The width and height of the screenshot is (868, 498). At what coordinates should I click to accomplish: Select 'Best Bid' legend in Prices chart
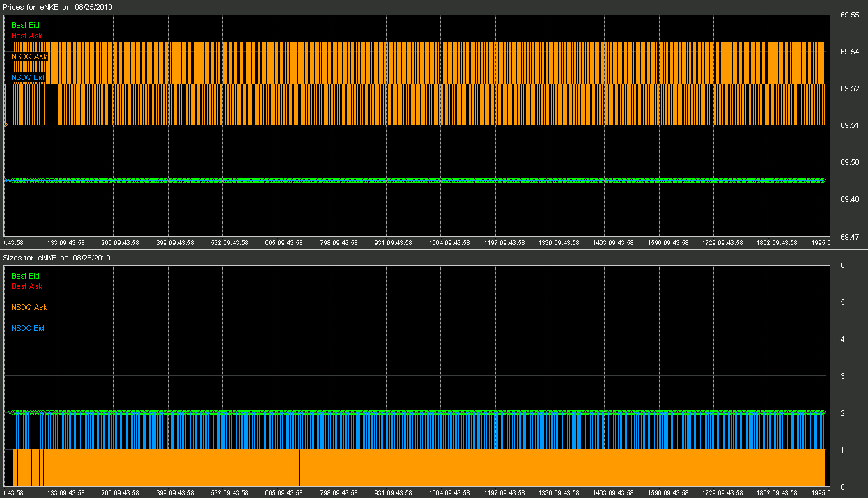point(25,25)
